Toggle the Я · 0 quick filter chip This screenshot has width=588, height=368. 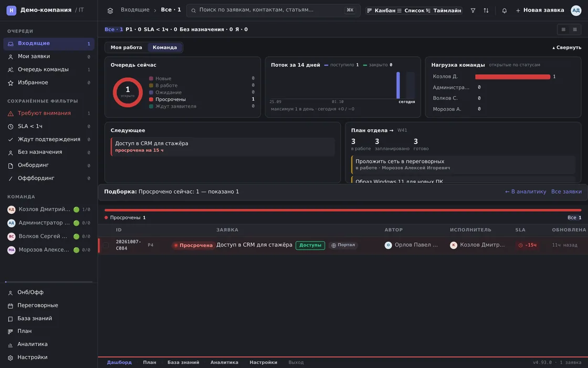click(x=241, y=29)
